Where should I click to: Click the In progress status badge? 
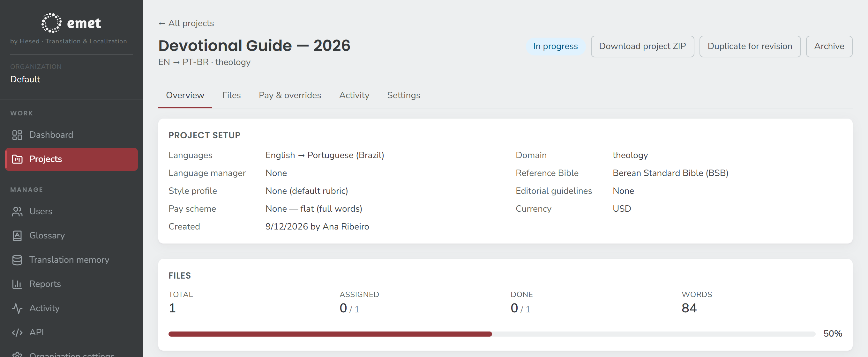(555, 47)
